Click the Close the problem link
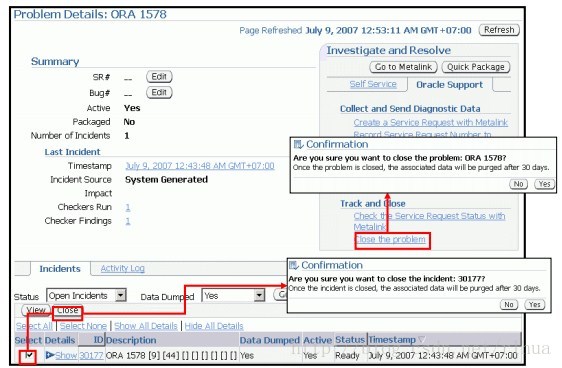This screenshot has height=368, width=562. (x=391, y=239)
